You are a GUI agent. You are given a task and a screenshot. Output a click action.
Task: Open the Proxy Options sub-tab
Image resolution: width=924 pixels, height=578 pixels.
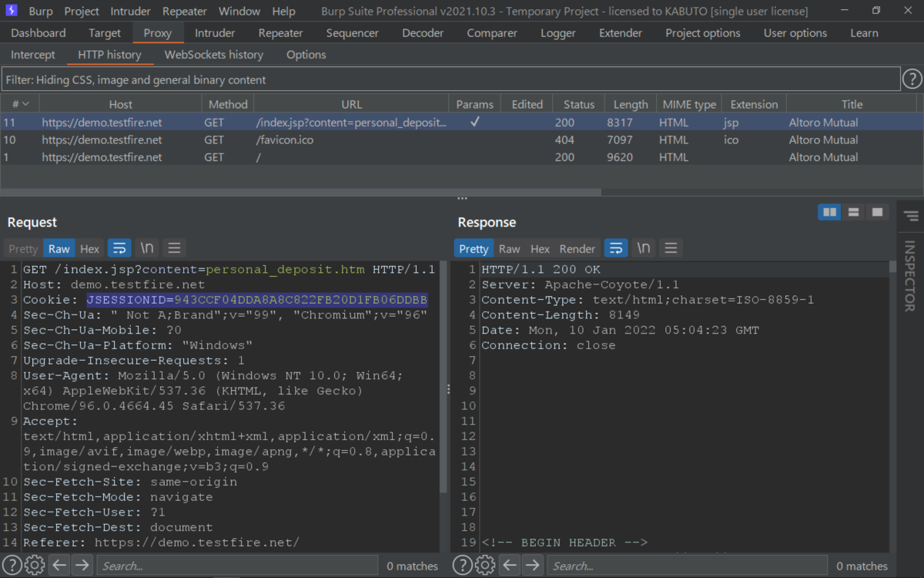point(306,55)
